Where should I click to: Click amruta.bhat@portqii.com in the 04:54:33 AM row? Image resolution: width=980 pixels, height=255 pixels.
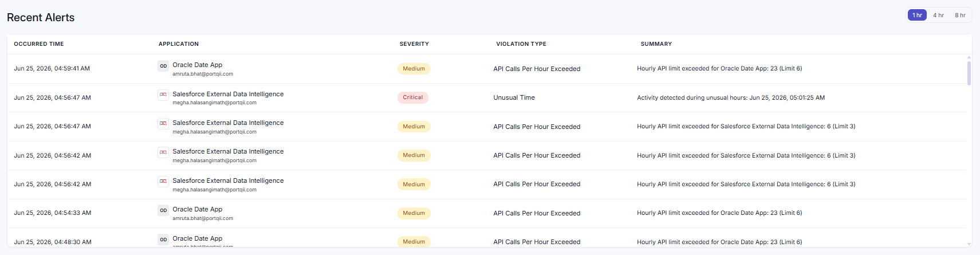click(x=203, y=218)
